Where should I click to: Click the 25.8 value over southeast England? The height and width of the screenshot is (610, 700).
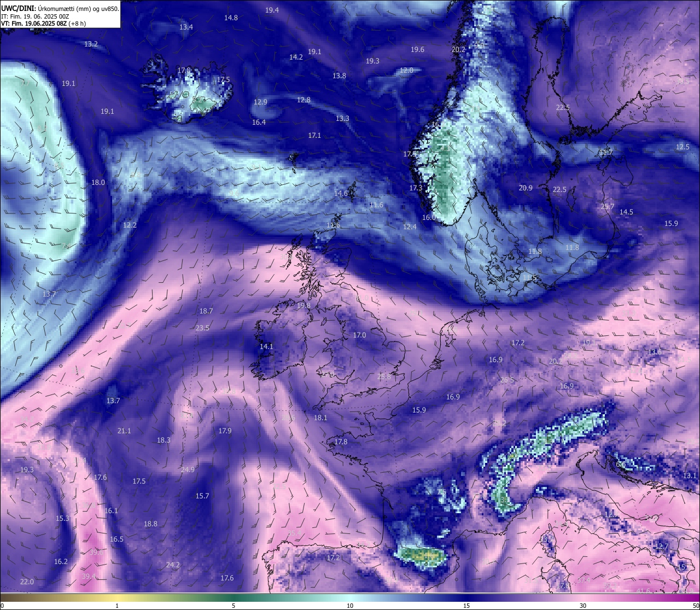coord(384,376)
